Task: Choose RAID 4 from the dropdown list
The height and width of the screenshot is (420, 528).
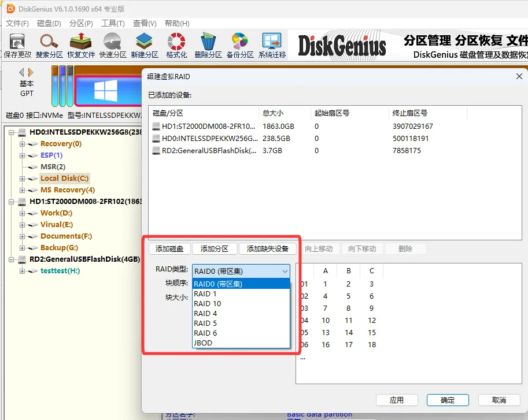Action: (x=241, y=313)
